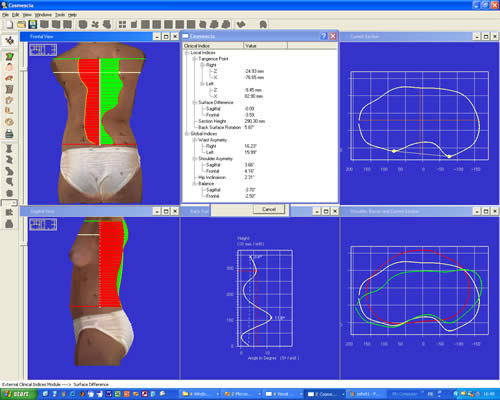Click the four-squares grid layout toolbar icon
Viewport: 500px width, 400px height.
122,24
